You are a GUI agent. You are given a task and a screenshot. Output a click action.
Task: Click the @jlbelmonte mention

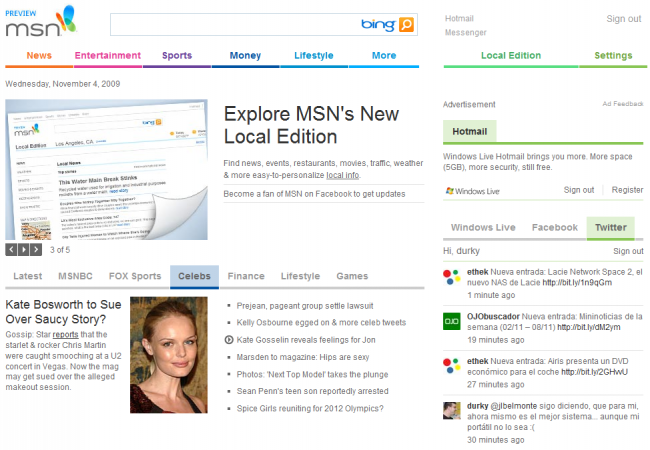pos(514,406)
